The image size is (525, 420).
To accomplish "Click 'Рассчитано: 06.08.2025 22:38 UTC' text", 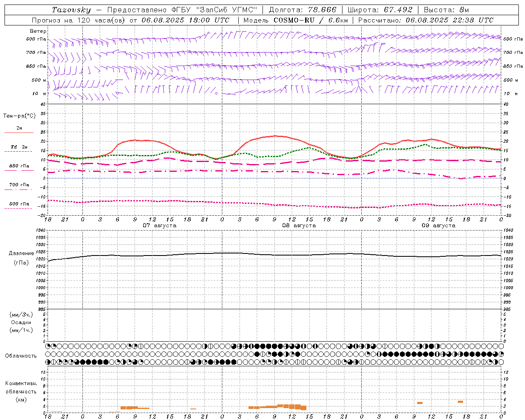I will point(426,20).
